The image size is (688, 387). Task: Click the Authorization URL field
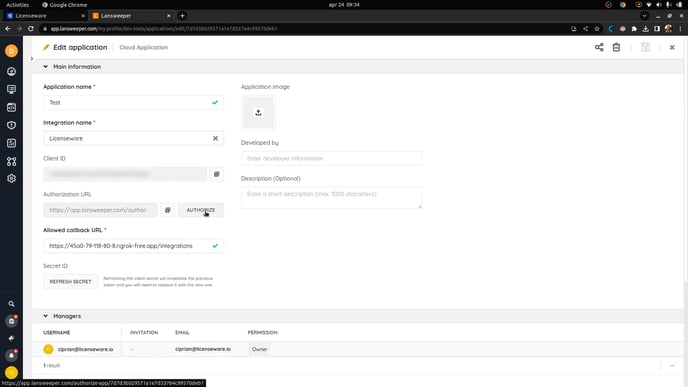100,210
